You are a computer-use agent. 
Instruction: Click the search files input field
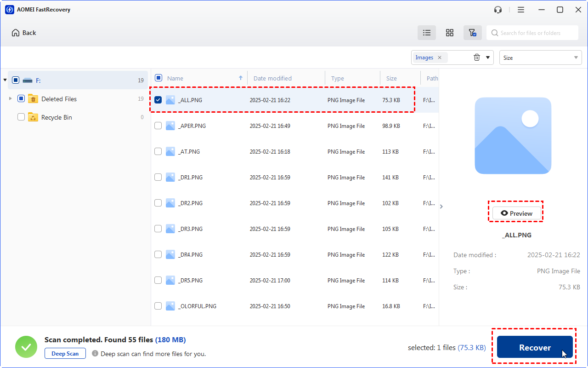coord(532,33)
